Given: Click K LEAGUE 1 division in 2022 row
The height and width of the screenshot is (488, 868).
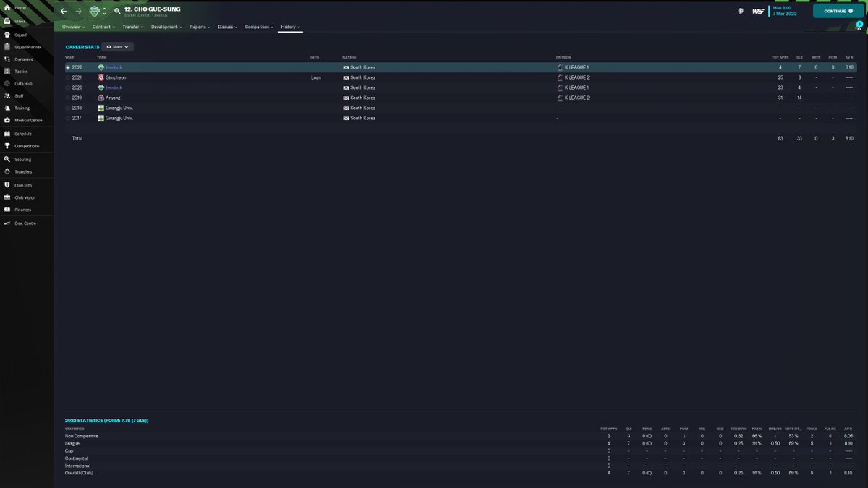Looking at the screenshot, I should [x=576, y=67].
